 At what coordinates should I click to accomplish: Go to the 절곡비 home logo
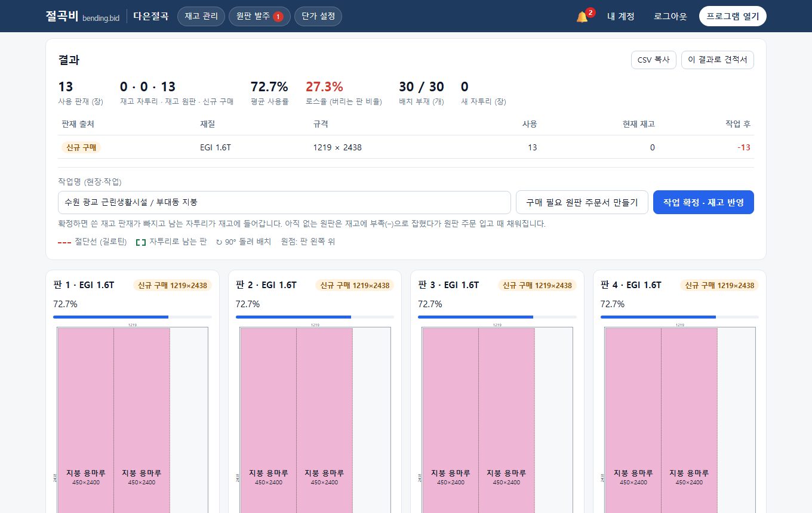(x=82, y=17)
